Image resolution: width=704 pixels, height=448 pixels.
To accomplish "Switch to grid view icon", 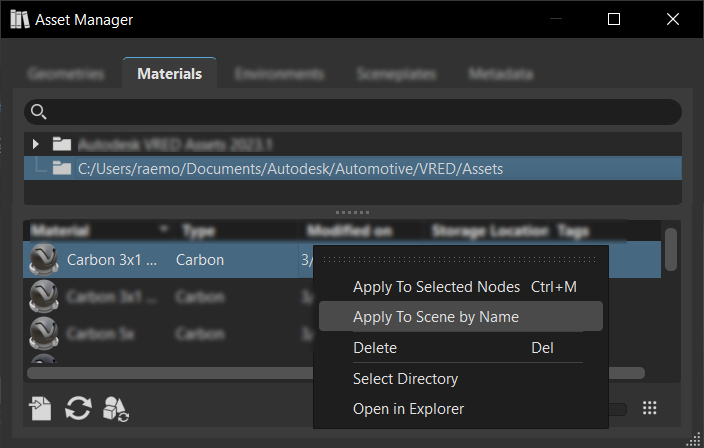I will (650, 408).
